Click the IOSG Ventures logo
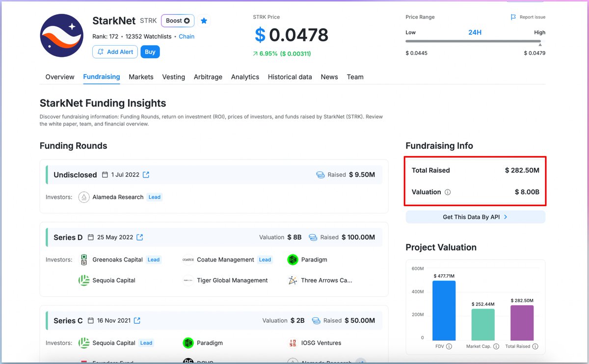Image resolution: width=589 pixels, height=364 pixels. coord(293,343)
